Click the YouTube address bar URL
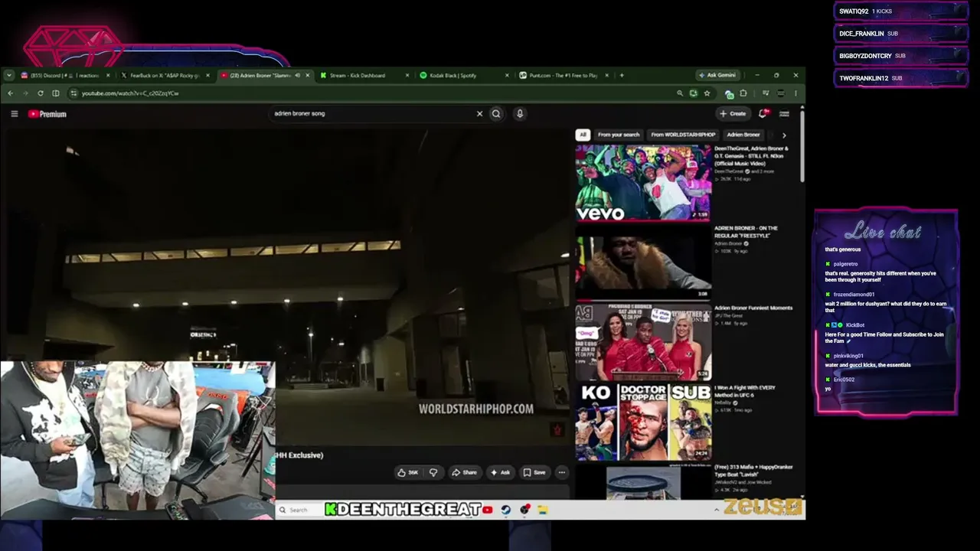This screenshot has width=980, height=551. [x=130, y=93]
